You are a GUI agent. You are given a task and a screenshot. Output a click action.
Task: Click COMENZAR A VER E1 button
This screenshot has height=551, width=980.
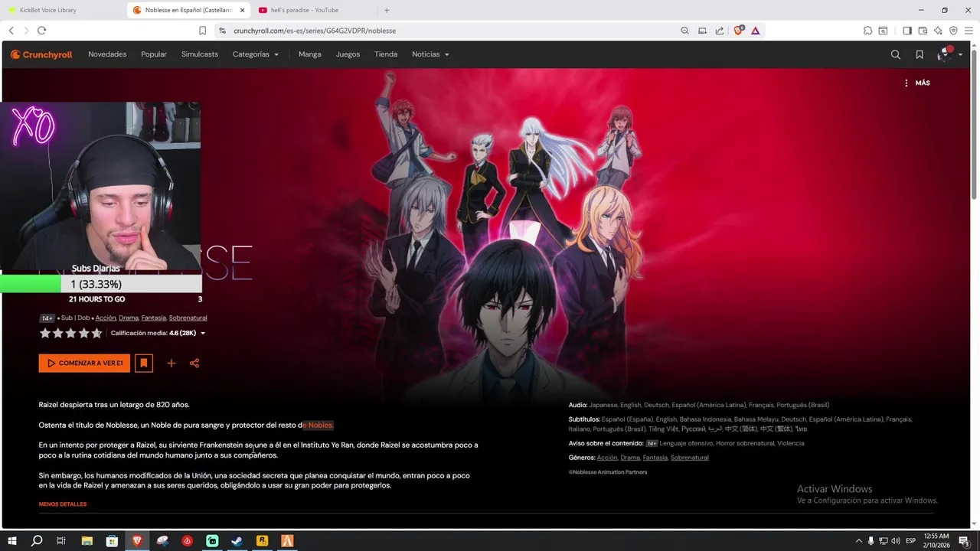coord(84,363)
